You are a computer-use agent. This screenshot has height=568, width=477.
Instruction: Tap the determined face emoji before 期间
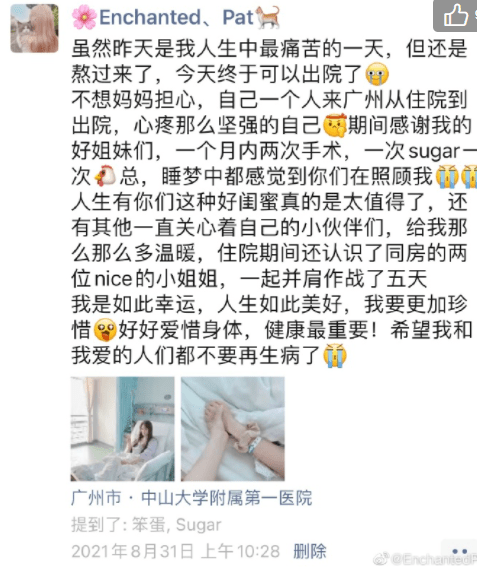pos(335,125)
